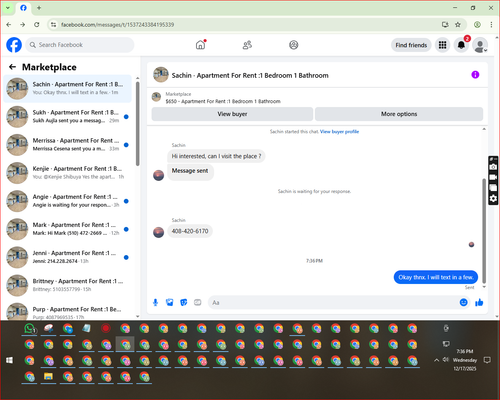This screenshot has width=500, height=400.
Task: Open Sukh apartment conversation
Action: coord(67,116)
